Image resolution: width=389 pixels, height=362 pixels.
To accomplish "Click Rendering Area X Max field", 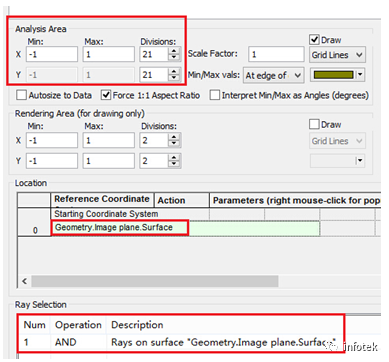I will pyautogui.click(x=109, y=140).
